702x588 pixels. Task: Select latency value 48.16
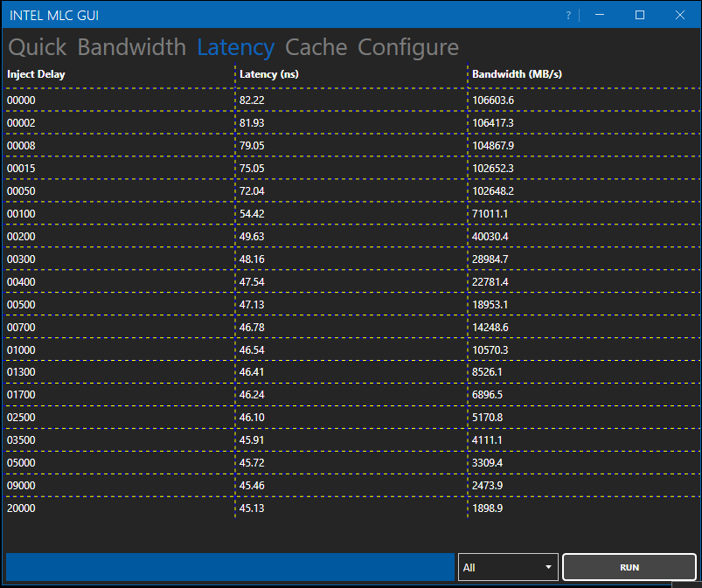coord(252,259)
